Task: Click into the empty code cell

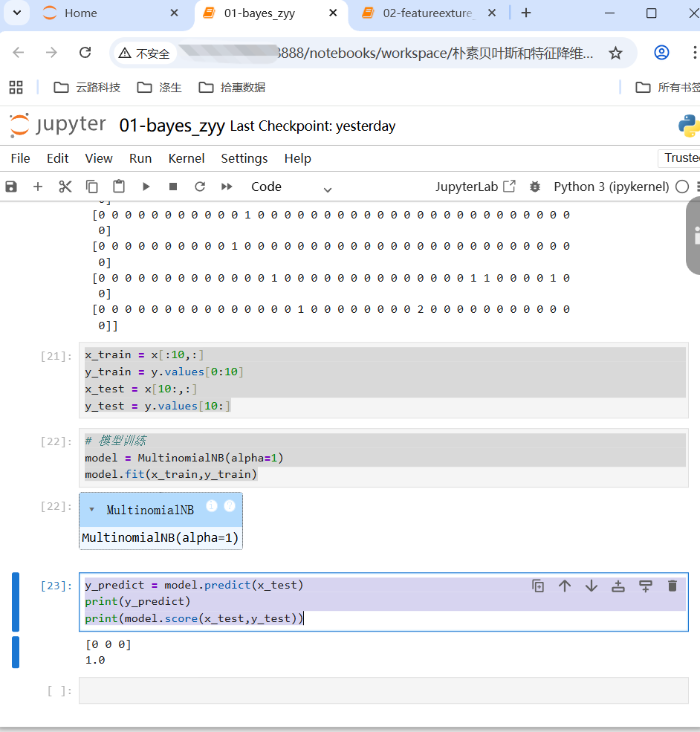Action: click(x=383, y=690)
